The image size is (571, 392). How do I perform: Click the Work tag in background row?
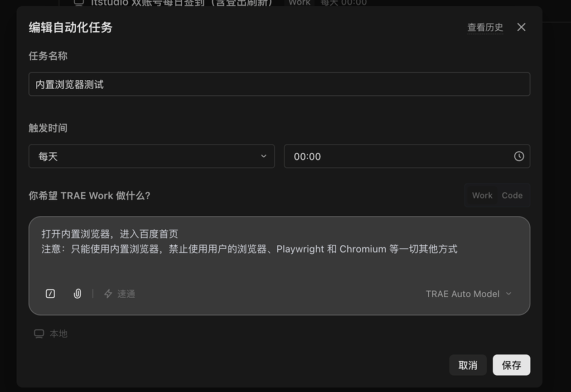coord(299,3)
